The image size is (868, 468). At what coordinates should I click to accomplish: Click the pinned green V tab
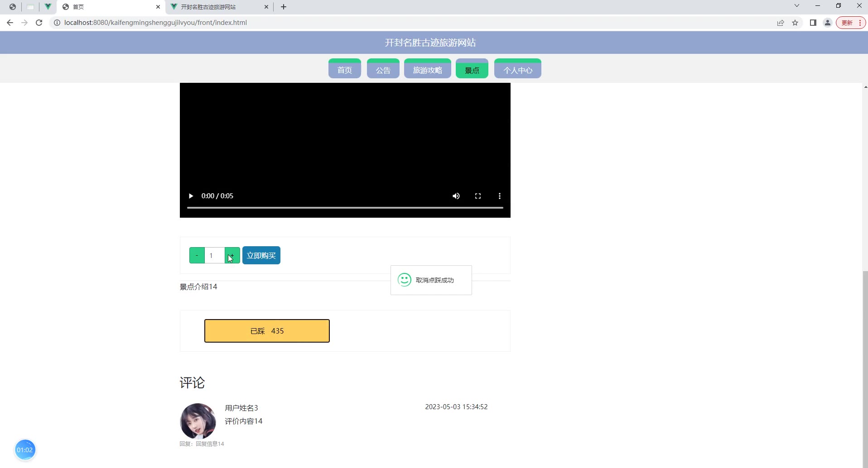pyautogui.click(x=48, y=7)
